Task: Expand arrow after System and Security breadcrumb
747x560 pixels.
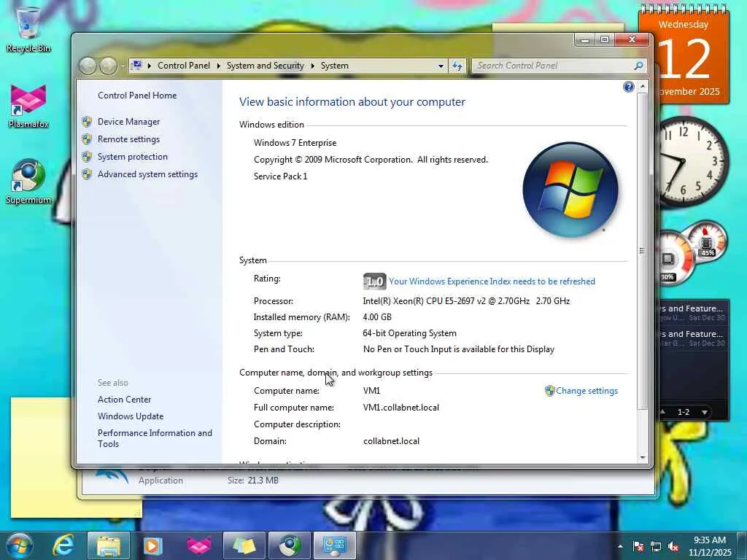Action: 312,66
